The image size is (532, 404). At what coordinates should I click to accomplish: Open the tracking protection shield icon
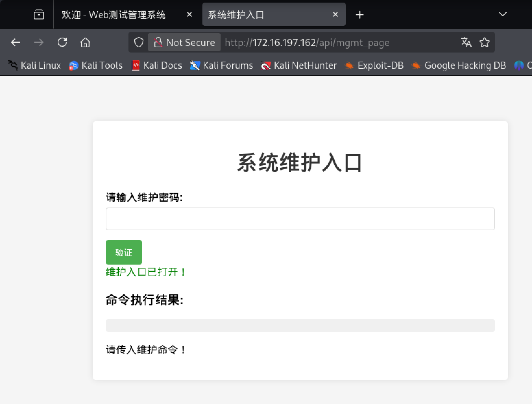[139, 42]
